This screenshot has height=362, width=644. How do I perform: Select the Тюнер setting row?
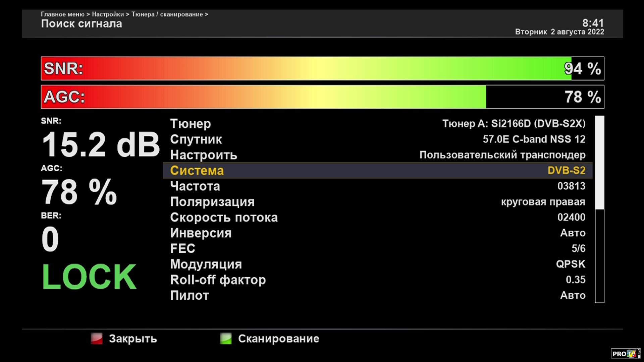[377, 124]
